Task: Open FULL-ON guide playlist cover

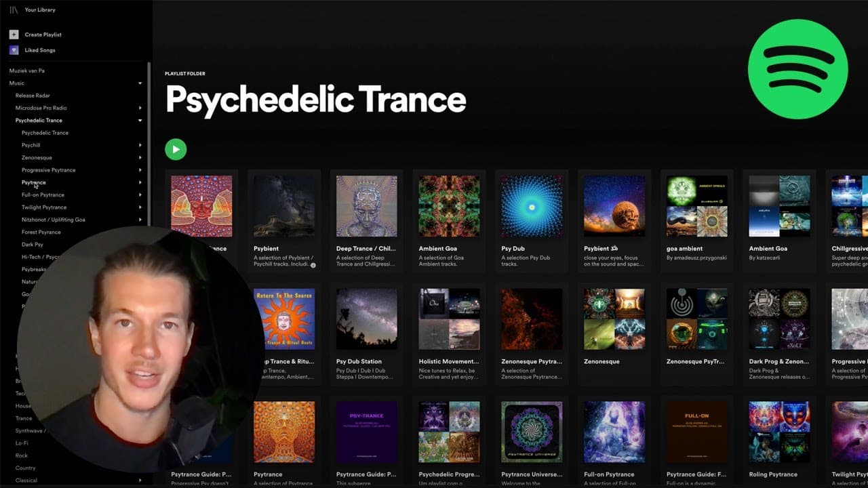Action: [x=697, y=432]
